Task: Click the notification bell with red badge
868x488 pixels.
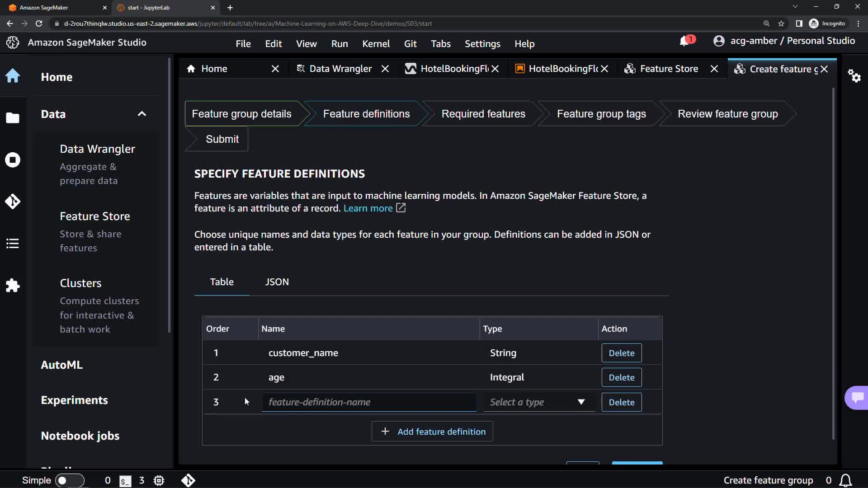Action: point(685,41)
